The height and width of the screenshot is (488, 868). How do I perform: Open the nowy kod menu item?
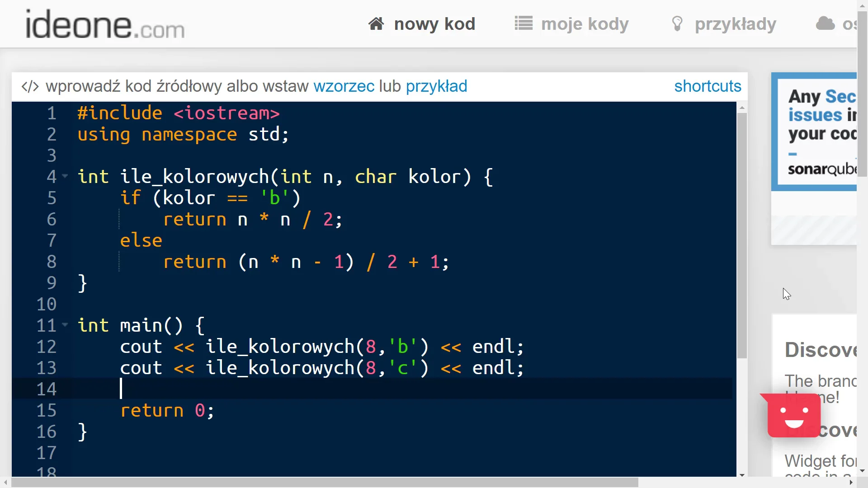pos(434,24)
